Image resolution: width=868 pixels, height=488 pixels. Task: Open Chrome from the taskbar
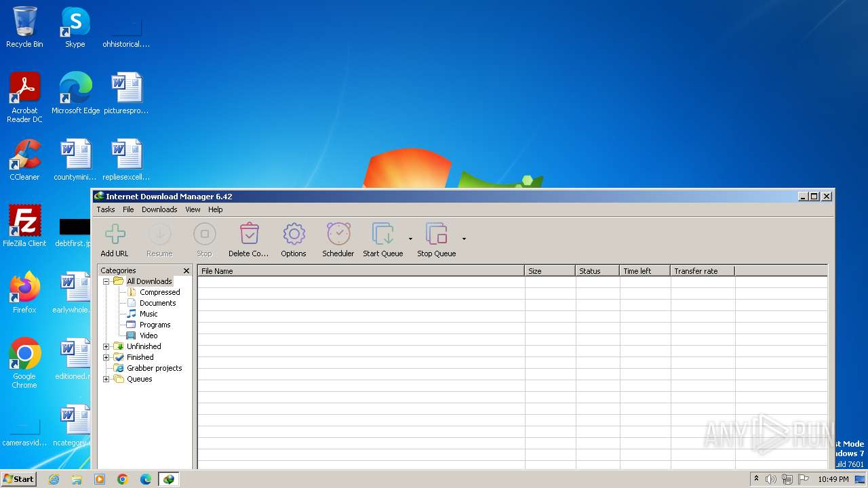pyautogui.click(x=123, y=479)
